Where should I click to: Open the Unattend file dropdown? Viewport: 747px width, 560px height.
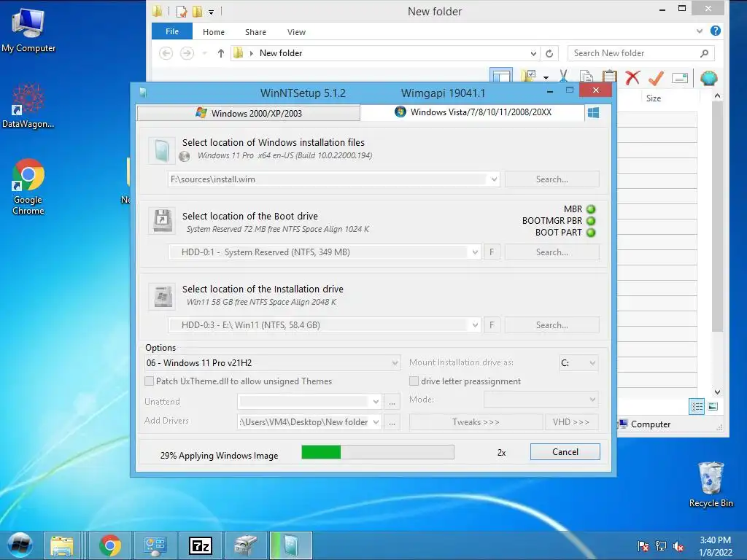coord(376,402)
